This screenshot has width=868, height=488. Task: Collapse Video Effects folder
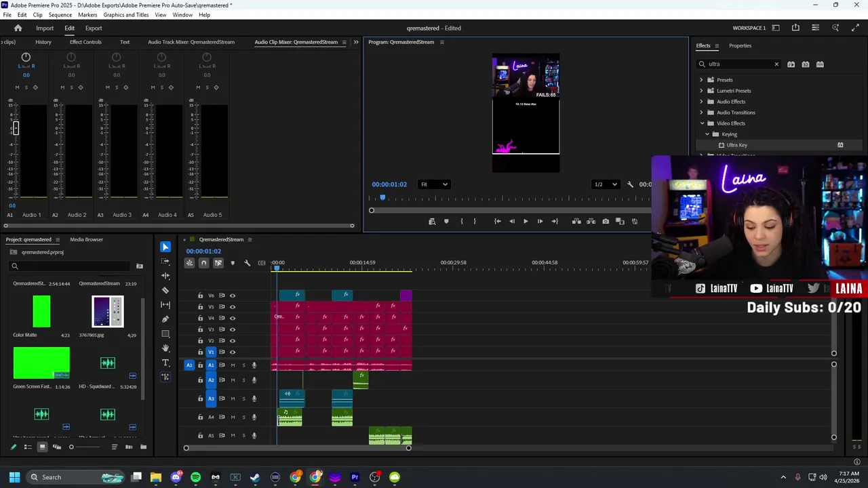pos(702,123)
